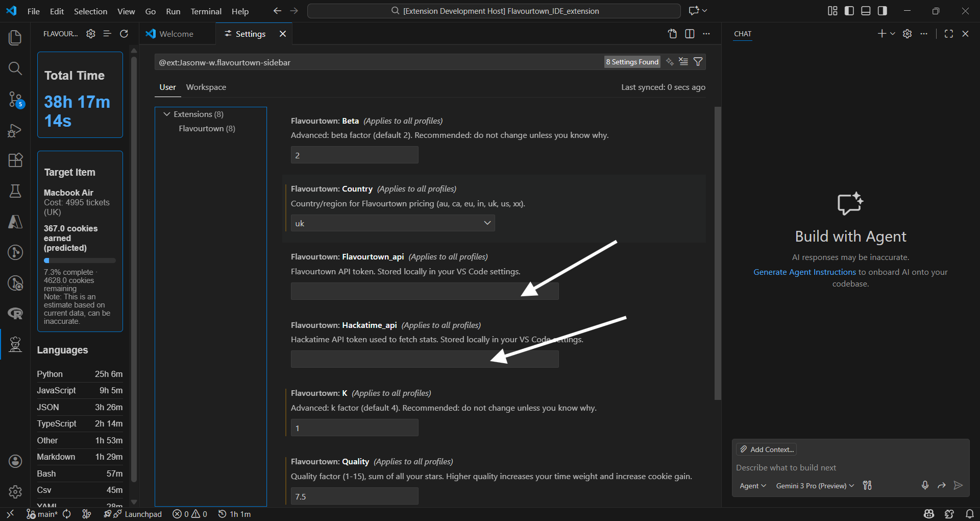Open the Search view in activity bar
The image size is (980, 521).
(15, 68)
